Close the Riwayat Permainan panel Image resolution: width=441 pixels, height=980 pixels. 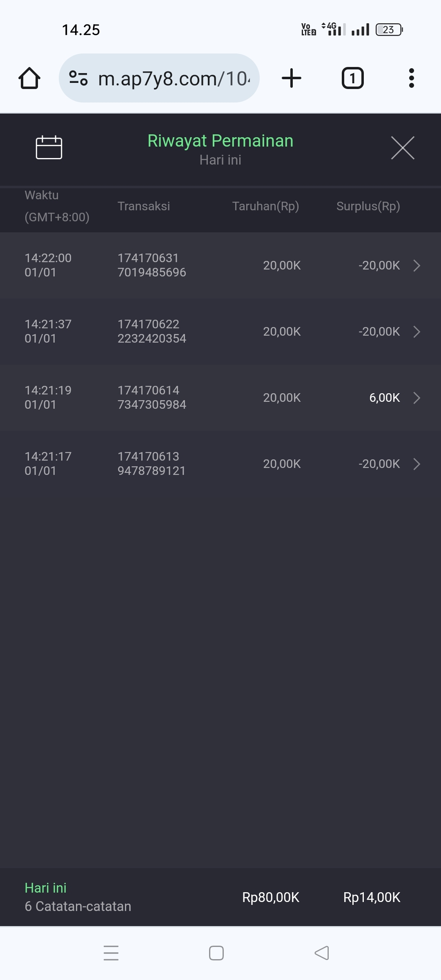click(403, 148)
